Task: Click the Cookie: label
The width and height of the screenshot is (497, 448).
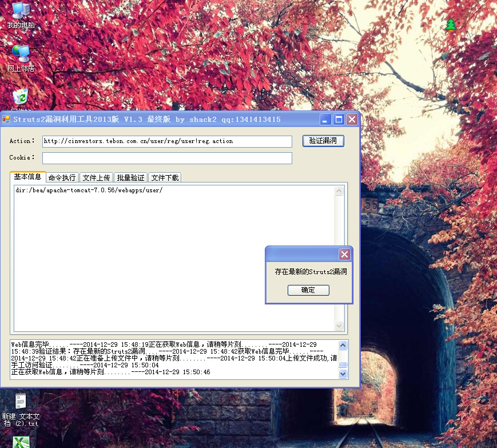Action: (x=22, y=157)
